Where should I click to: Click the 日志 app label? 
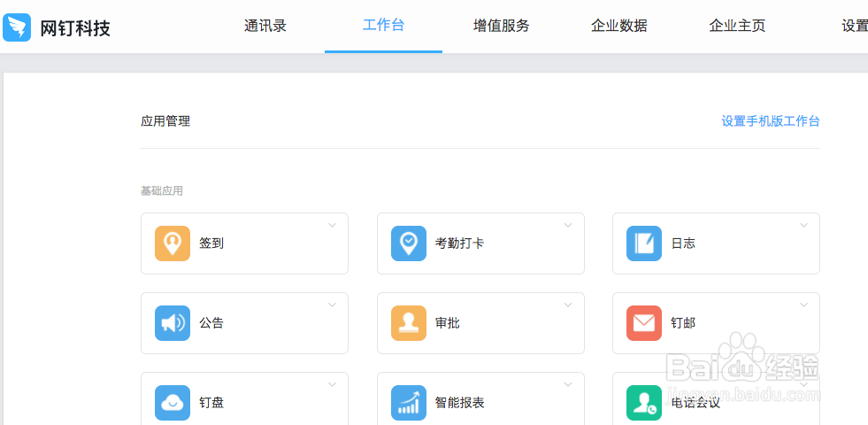click(683, 243)
